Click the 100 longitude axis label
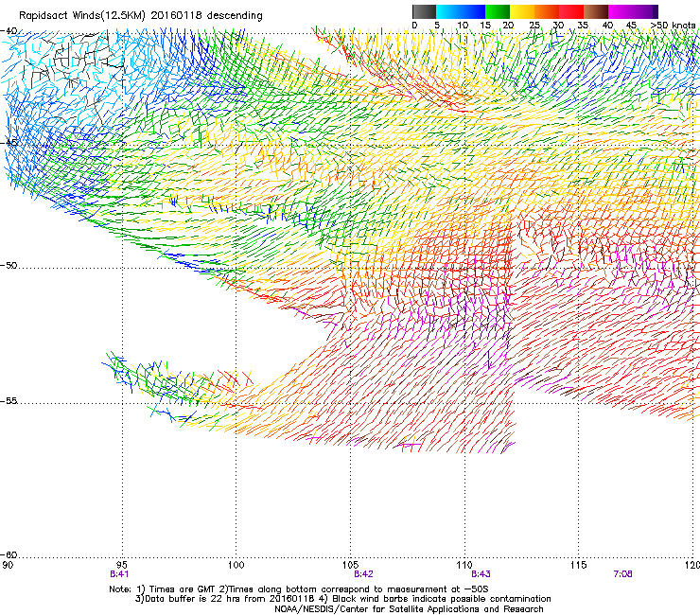This screenshot has width=700, height=615. pos(236,565)
